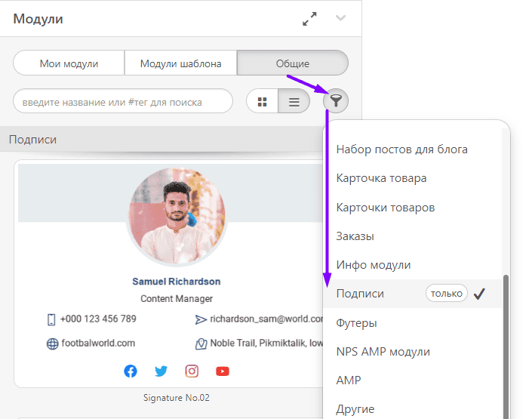Click the YouTube icon in signature
The height and width of the screenshot is (419, 532).
click(222, 371)
